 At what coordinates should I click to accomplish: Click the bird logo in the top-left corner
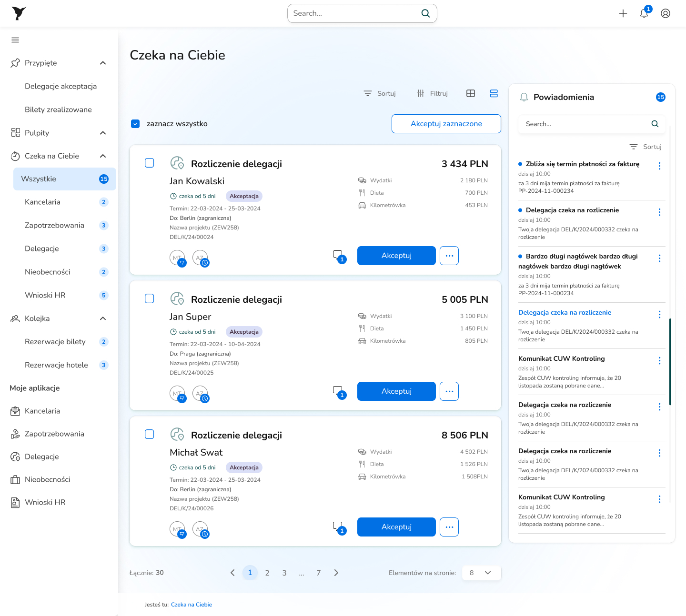tap(19, 13)
